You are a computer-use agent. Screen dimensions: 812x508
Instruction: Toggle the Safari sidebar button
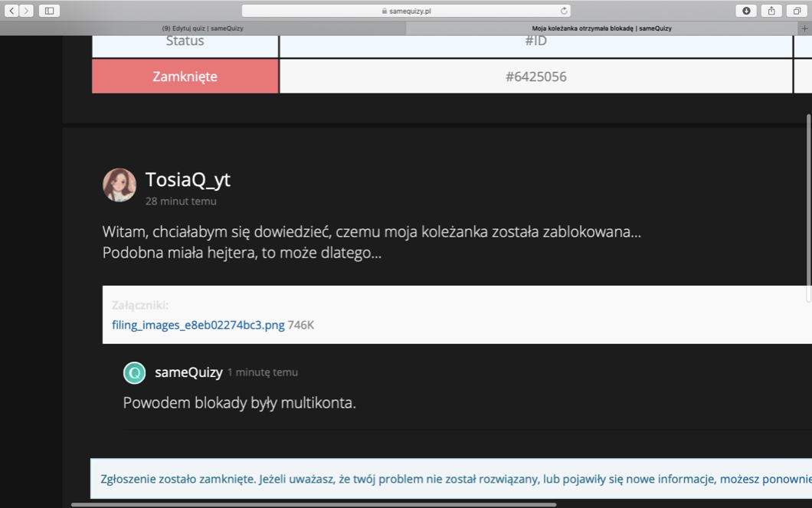(x=49, y=11)
